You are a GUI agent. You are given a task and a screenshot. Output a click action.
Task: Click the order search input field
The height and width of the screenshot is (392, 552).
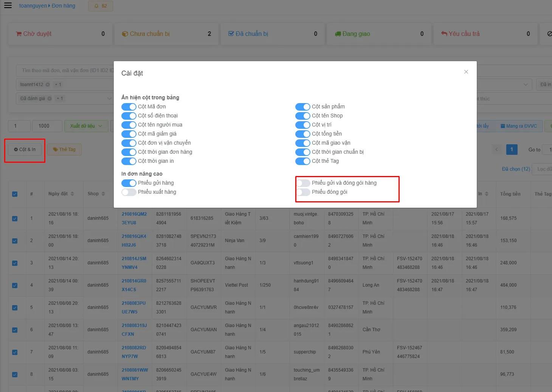click(x=65, y=71)
